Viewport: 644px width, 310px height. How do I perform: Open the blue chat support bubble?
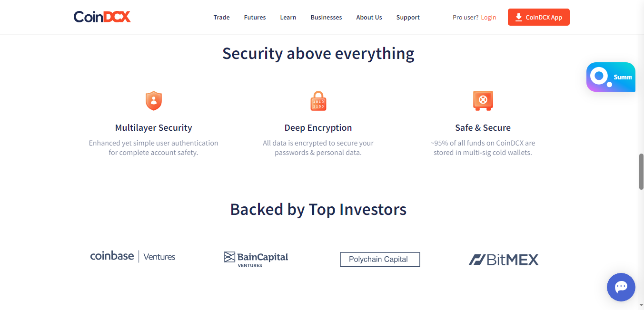point(621,287)
